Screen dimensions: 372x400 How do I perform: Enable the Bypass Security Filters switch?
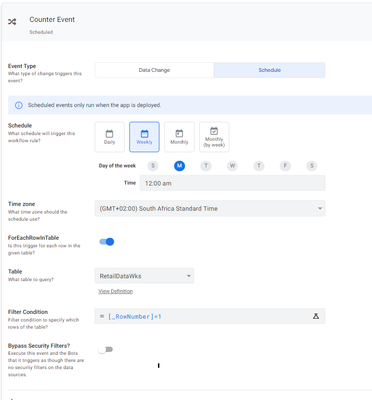(106, 349)
